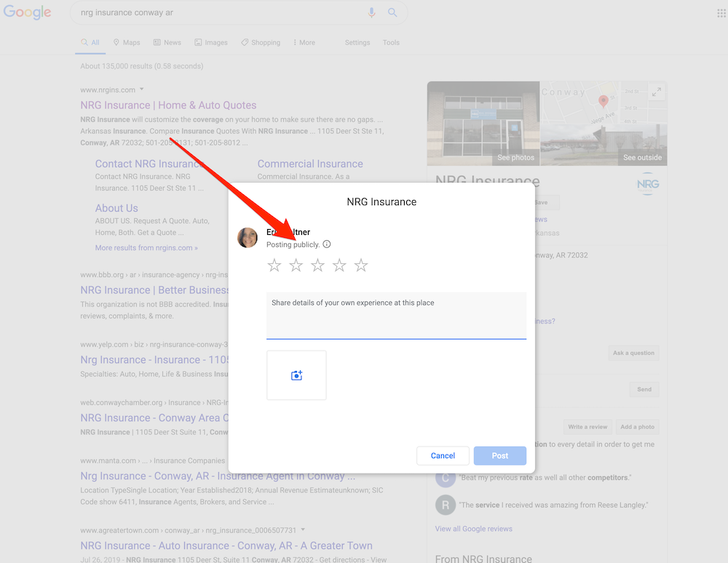Viewport: 728px width, 563px height.
Task: Click the Write a review button
Action: 587,427
